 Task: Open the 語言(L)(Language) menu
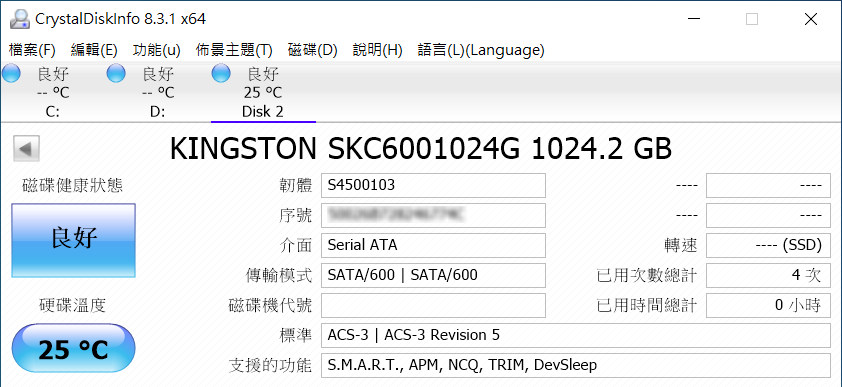pos(481,50)
